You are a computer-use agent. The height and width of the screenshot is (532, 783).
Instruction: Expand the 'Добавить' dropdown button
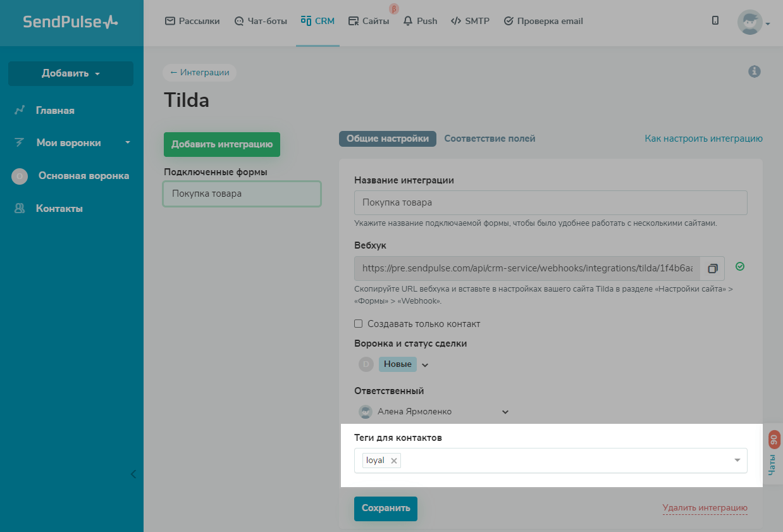click(71, 73)
